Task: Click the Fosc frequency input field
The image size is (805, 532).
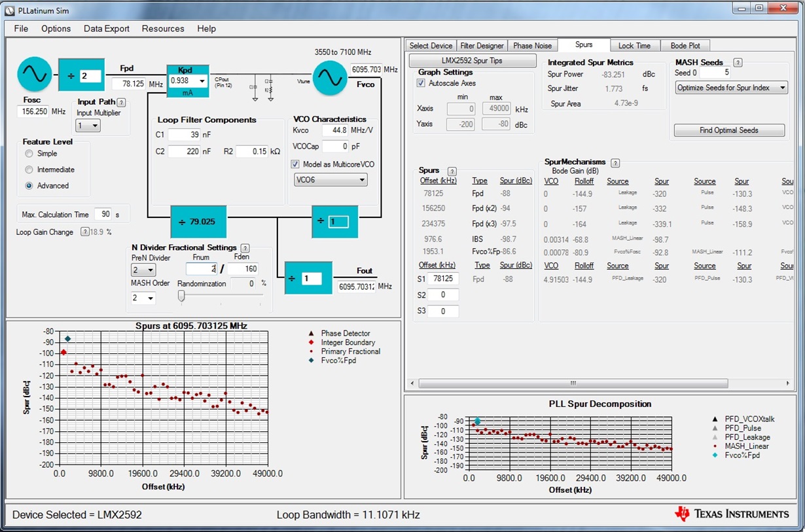Action: (33, 112)
